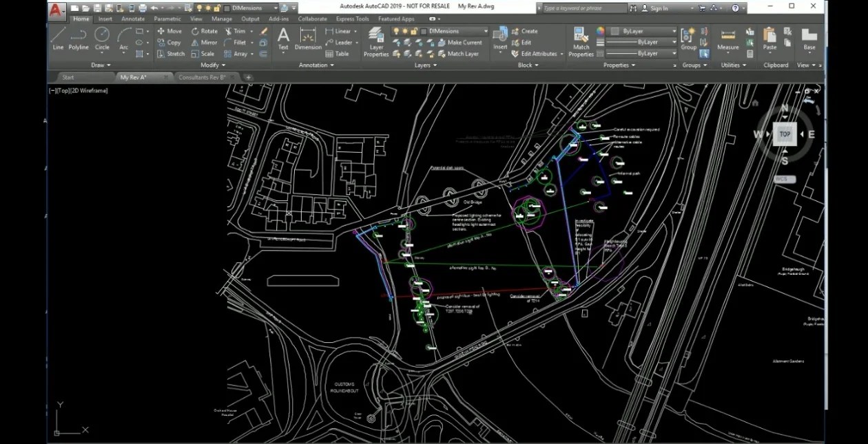The image size is (868, 444).
Task: Open the DIMensions layer dropdown
Action: point(486,31)
